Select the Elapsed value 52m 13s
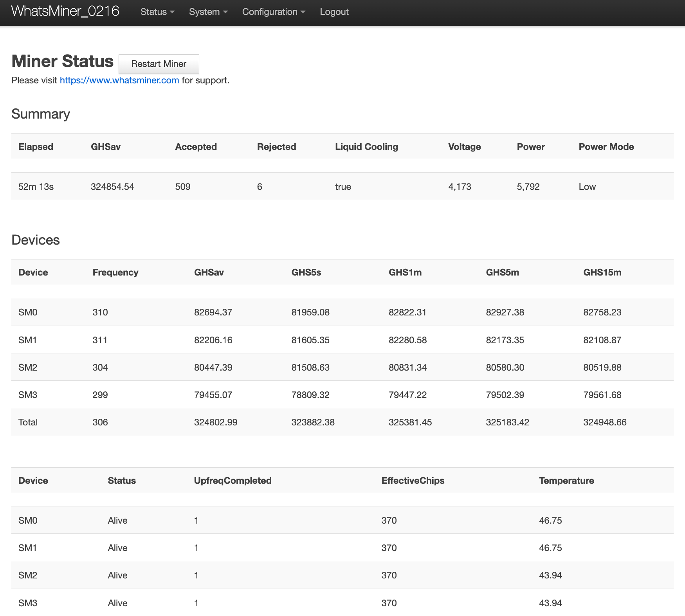The image size is (685, 616). pos(36,187)
